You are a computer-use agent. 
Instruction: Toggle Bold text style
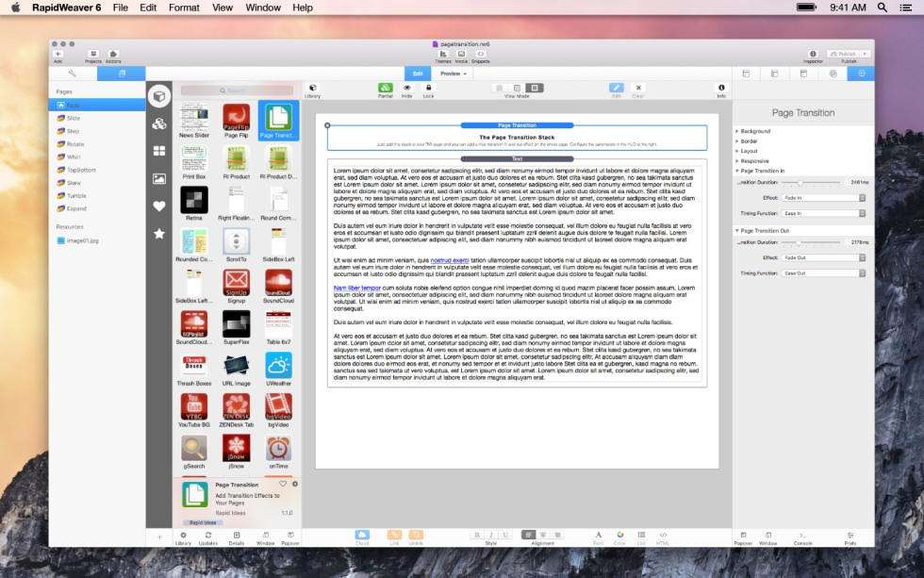tap(477, 535)
